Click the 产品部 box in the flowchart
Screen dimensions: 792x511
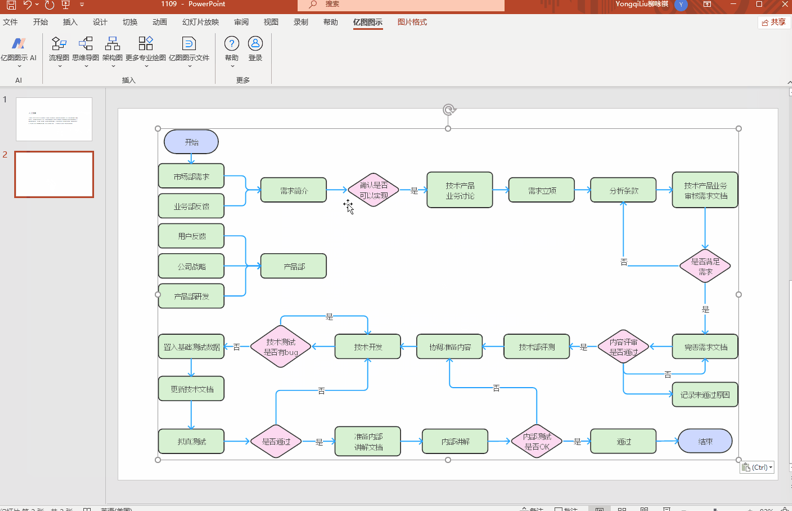pyautogui.click(x=293, y=266)
